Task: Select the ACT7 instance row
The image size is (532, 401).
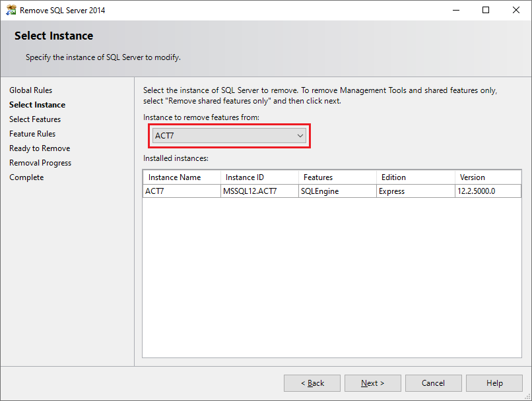Action: 264,191
